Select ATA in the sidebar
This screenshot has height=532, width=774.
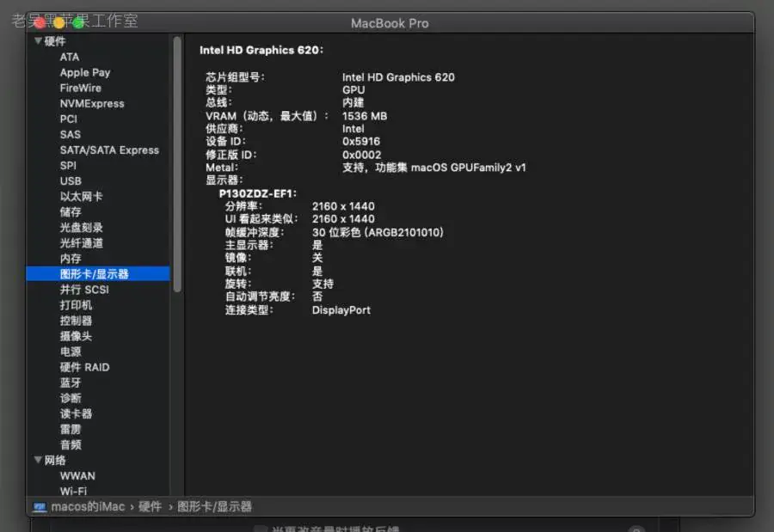coord(70,58)
